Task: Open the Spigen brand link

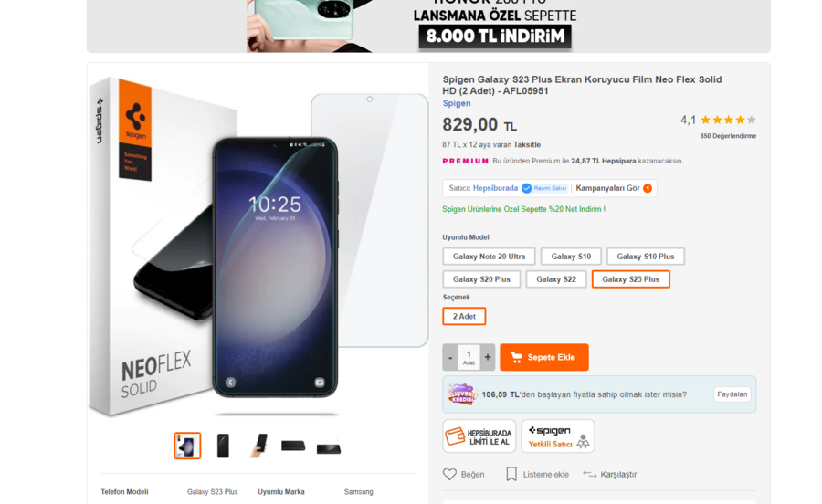Action: click(457, 103)
